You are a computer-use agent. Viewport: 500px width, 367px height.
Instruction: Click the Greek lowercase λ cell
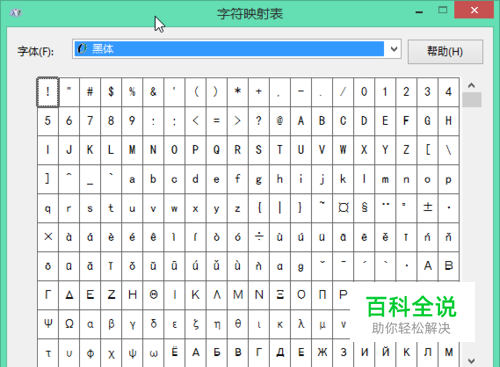[301, 324]
